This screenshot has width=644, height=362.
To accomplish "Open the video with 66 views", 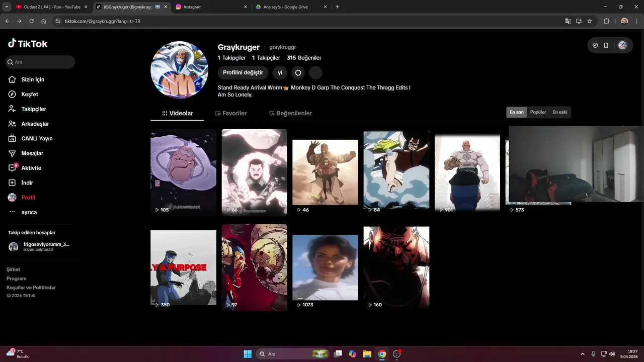I will coord(254,172).
